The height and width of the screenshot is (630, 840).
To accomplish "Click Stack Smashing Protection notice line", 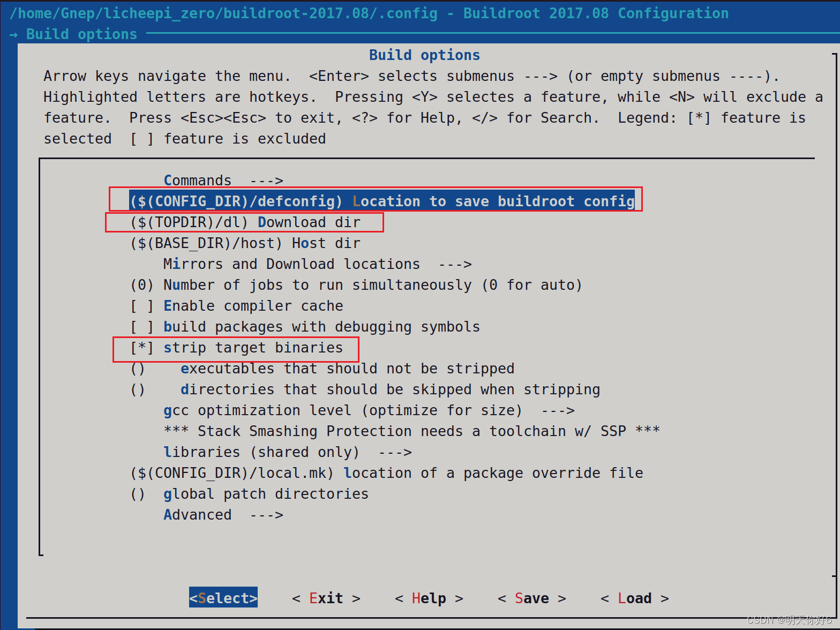I will [412, 431].
